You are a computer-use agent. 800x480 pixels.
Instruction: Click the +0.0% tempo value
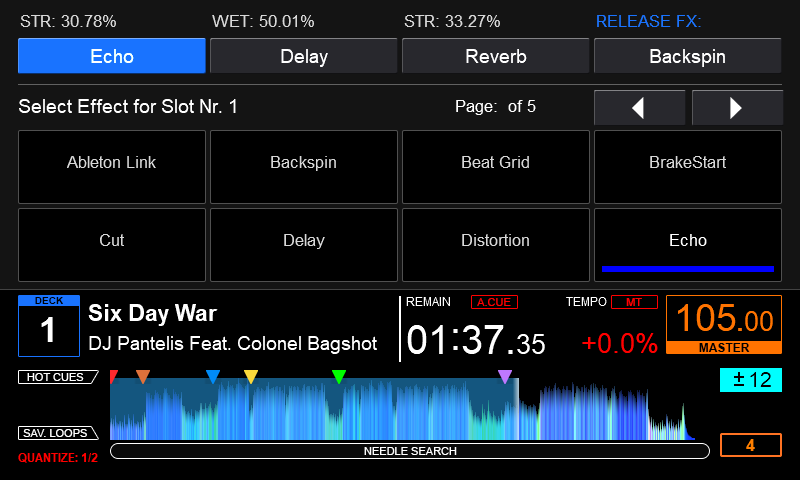619,343
